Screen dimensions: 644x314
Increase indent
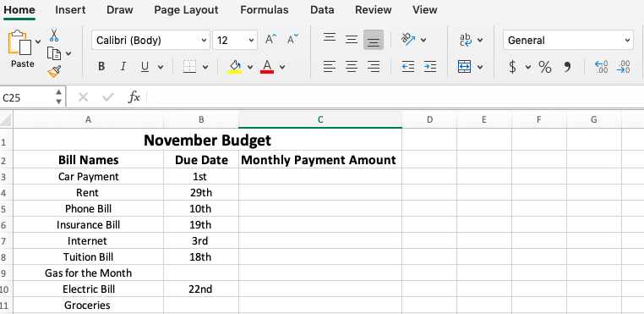pyautogui.click(x=430, y=67)
